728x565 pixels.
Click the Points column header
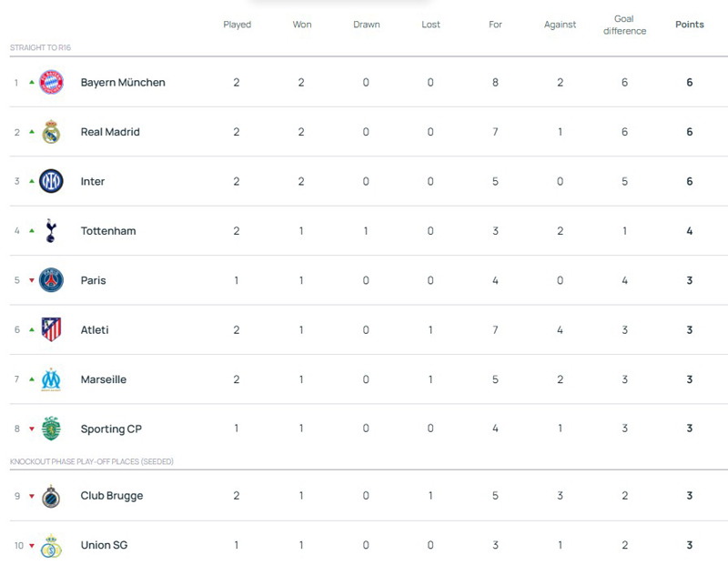[689, 25]
